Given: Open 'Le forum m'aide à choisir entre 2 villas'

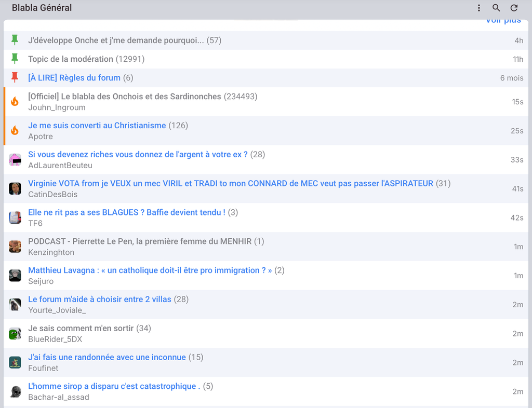Looking at the screenshot, I should (x=100, y=299).
